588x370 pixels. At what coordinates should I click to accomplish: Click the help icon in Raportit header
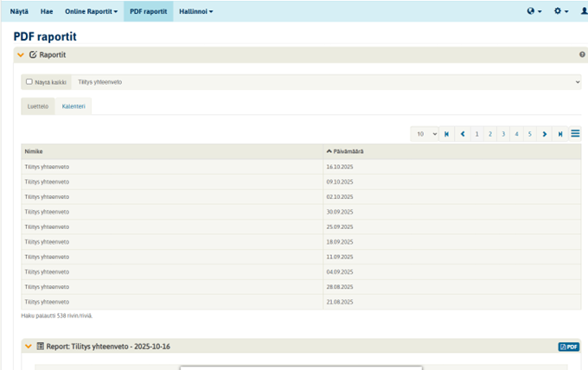coord(582,54)
